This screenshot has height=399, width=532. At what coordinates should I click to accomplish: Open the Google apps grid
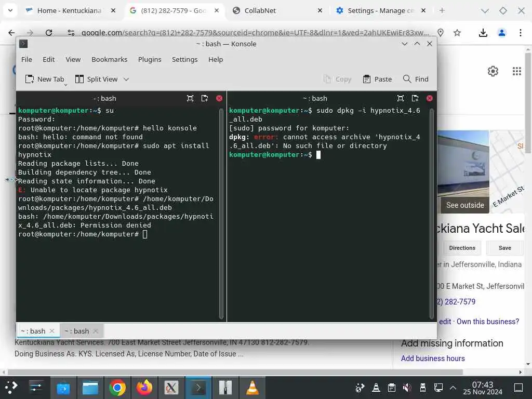pos(517,71)
